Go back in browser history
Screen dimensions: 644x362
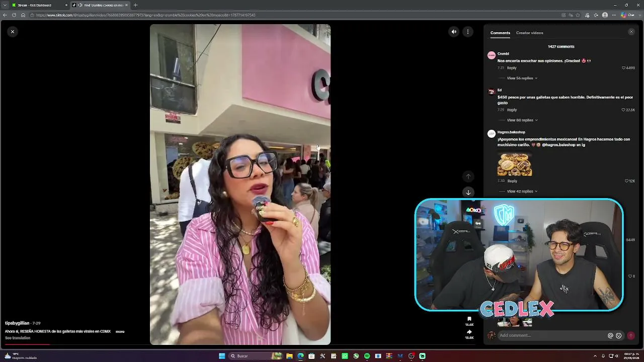5,15
